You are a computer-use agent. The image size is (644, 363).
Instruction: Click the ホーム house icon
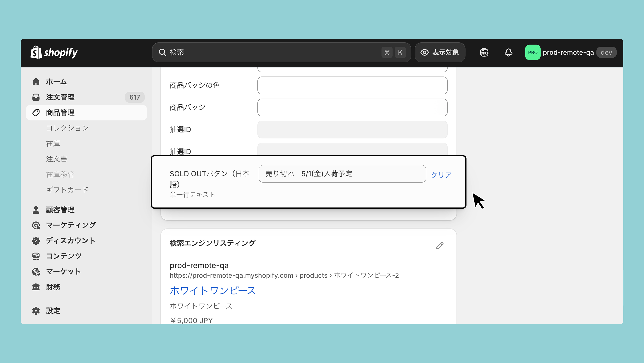tap(36, 82)
